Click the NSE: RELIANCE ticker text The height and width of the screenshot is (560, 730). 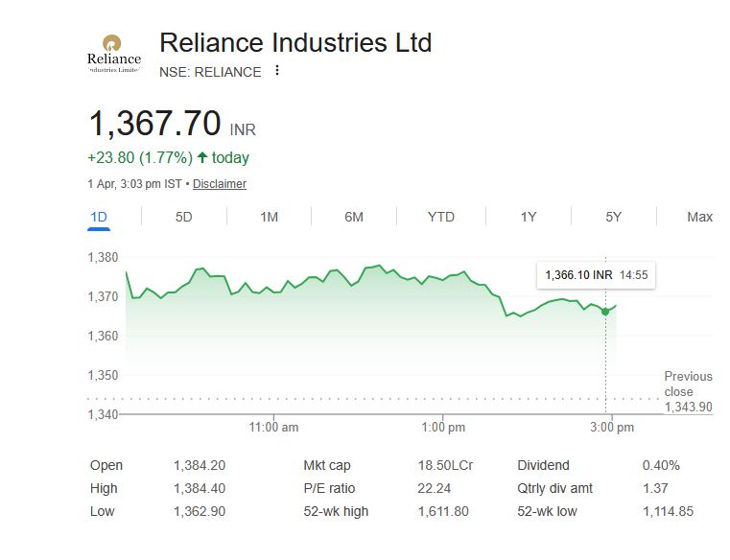(210, 72)
